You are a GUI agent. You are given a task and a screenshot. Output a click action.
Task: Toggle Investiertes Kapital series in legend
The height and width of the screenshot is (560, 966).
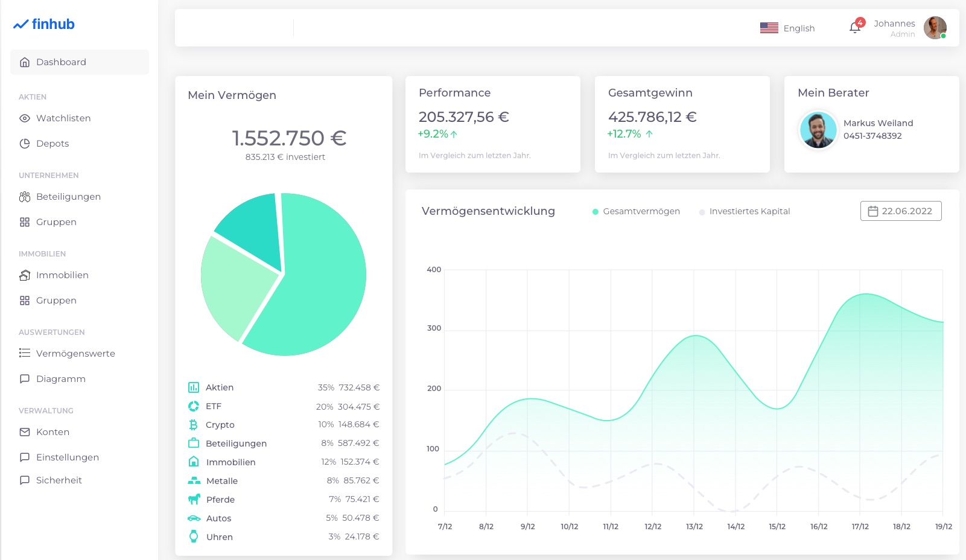coord(744,211)
